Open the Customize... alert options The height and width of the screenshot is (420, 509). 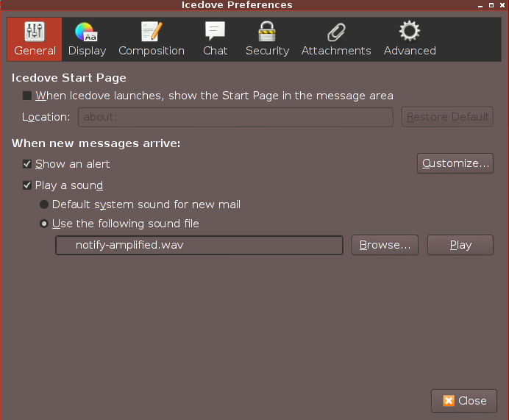coord(455,163)
